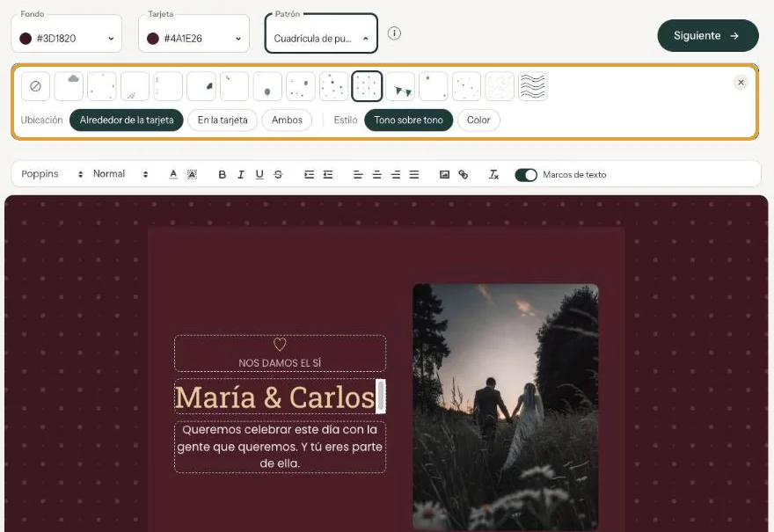Center-align the text
Image resolution: width=774 pixels, height=532 pixels.
tap(376, 174)
